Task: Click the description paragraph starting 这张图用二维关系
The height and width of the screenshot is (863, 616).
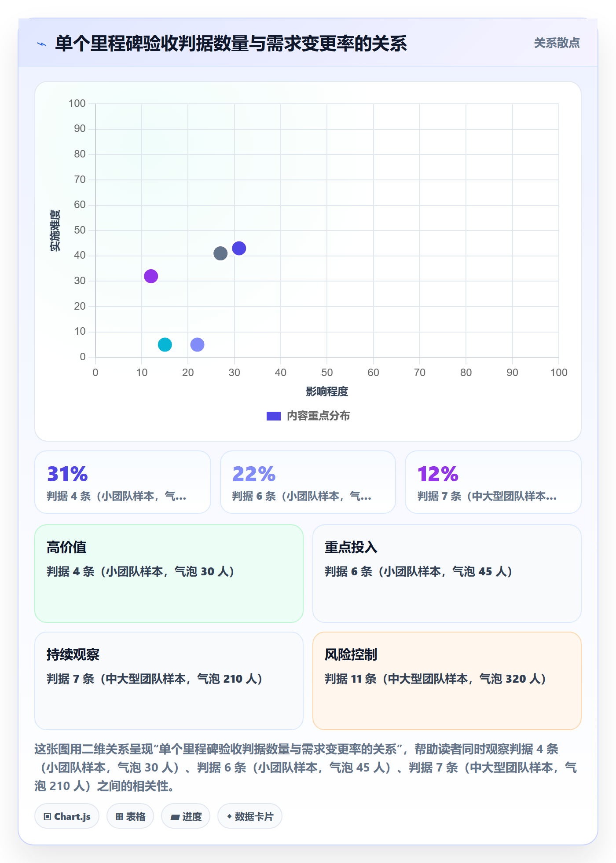Action: pyautogui.click(x=305, y=768)
